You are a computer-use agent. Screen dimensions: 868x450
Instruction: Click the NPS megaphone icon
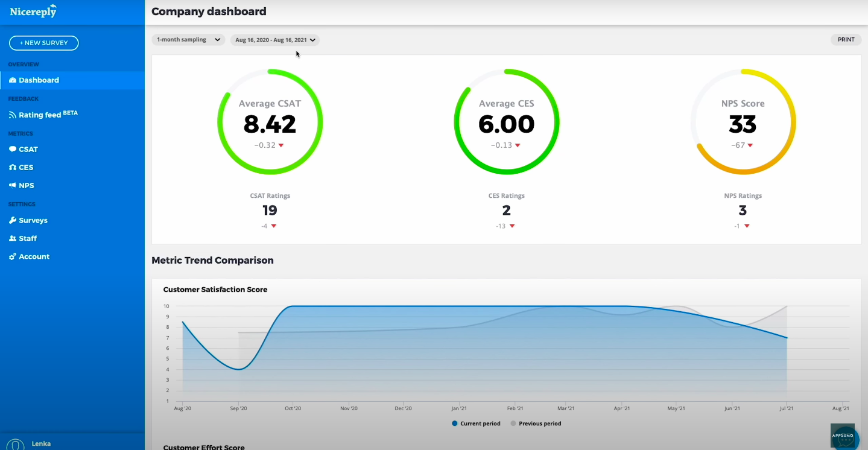point(13,186)
